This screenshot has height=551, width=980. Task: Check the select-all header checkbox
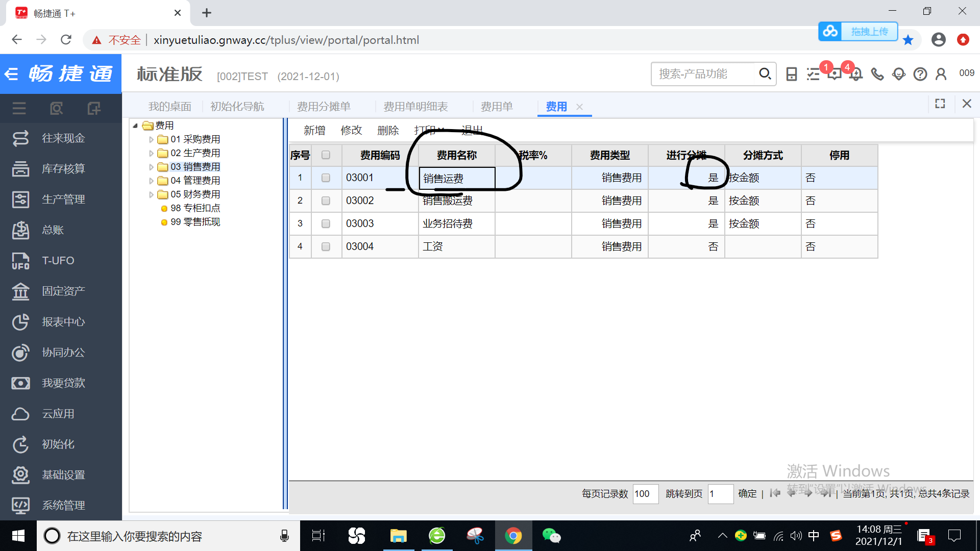coord(326,155)
